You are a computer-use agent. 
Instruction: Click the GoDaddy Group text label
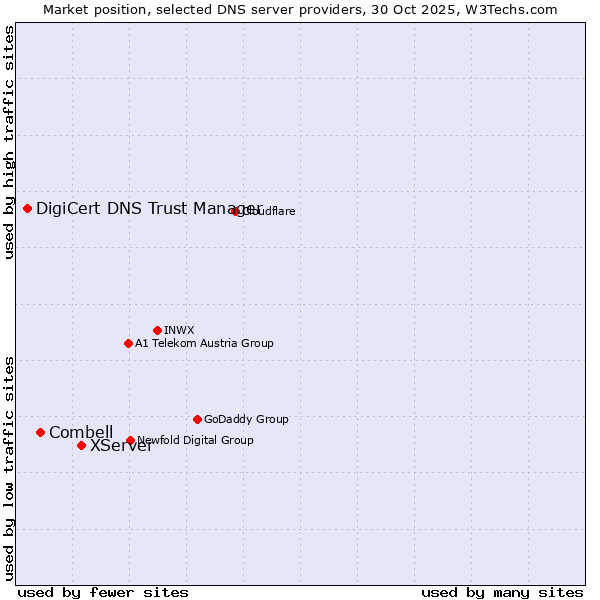pyautogui.click(x=246, y=419)
